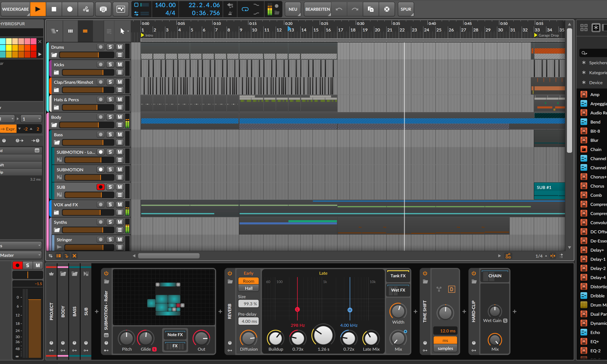Click the Tank FX slot button
Screen dimensions: 607x364
[x=398, y=276]
